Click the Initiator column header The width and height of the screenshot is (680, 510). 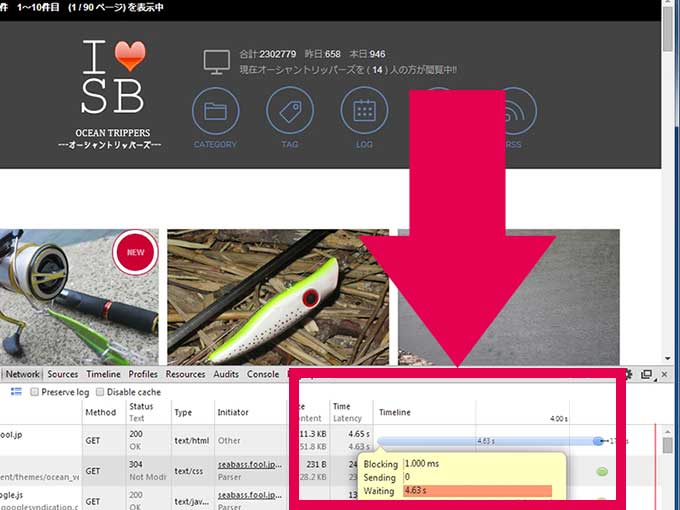click(233, 412)
